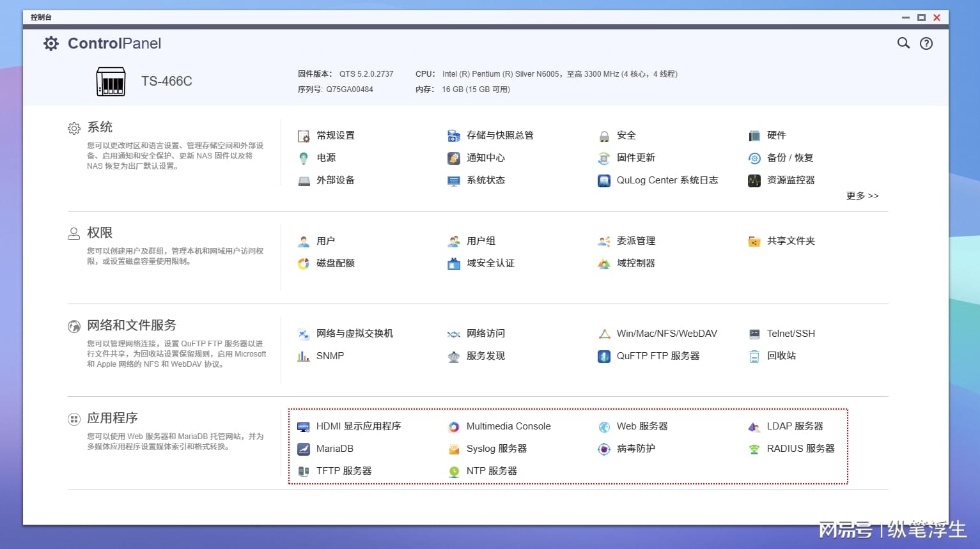Open the 域控制器 icon
Viewport: 980px width, 549px height.
click(604, 263)
